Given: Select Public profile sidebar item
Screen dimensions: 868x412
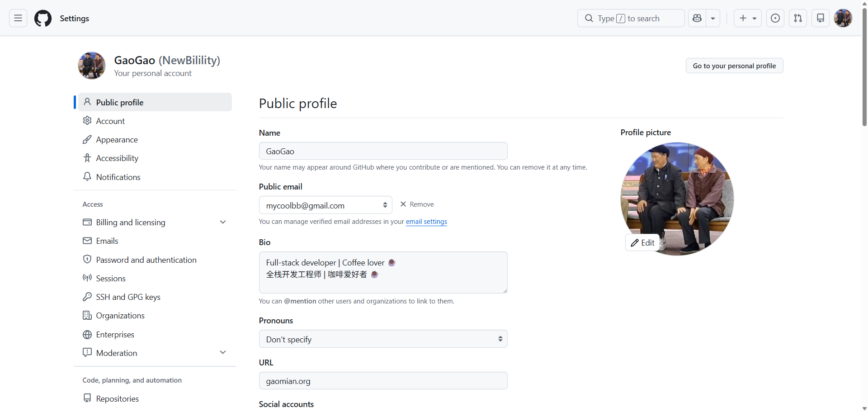Looking at the screenshot, I should pyautogui.click(x=155, y=102).
